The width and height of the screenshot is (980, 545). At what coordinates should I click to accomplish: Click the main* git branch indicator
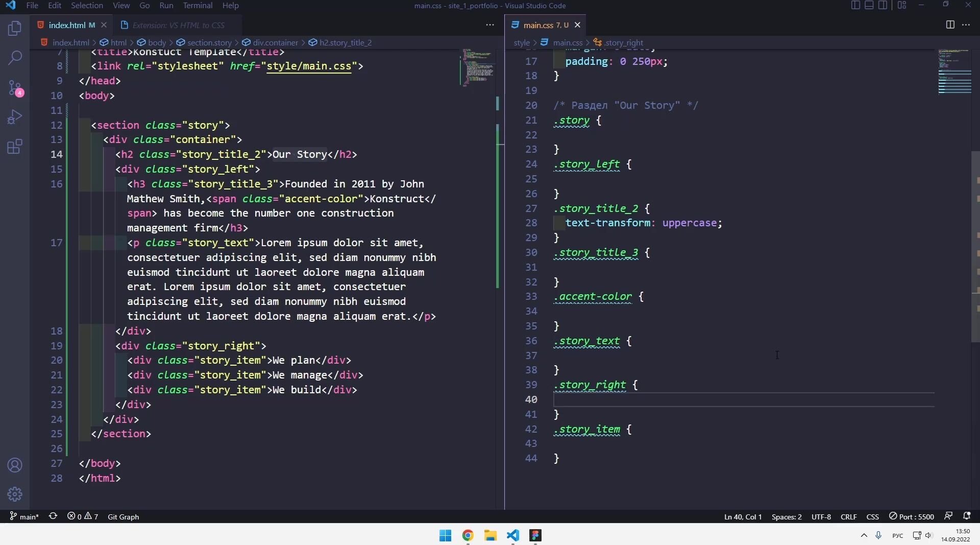[24, 516]
